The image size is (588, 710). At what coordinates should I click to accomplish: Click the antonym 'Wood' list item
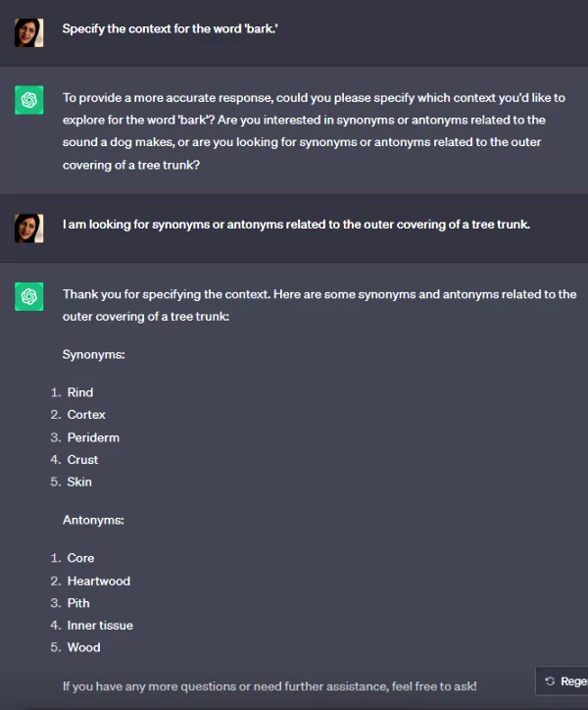83,647
